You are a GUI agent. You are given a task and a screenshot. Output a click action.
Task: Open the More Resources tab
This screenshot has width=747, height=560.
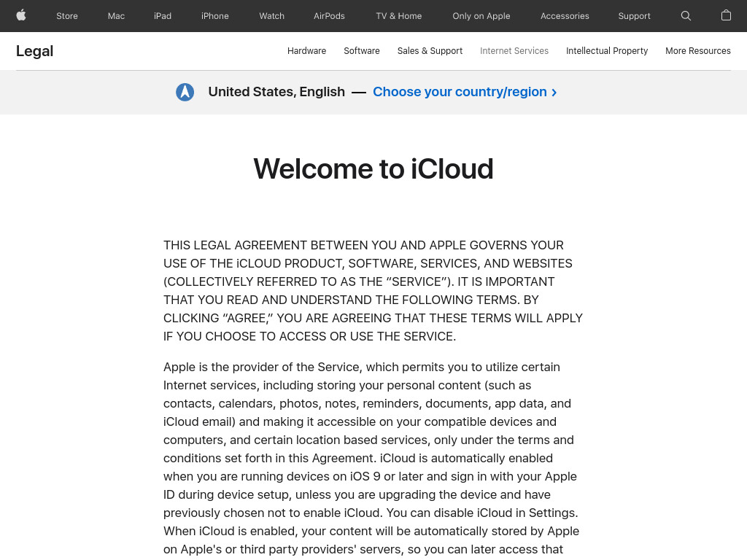point(697,51)
